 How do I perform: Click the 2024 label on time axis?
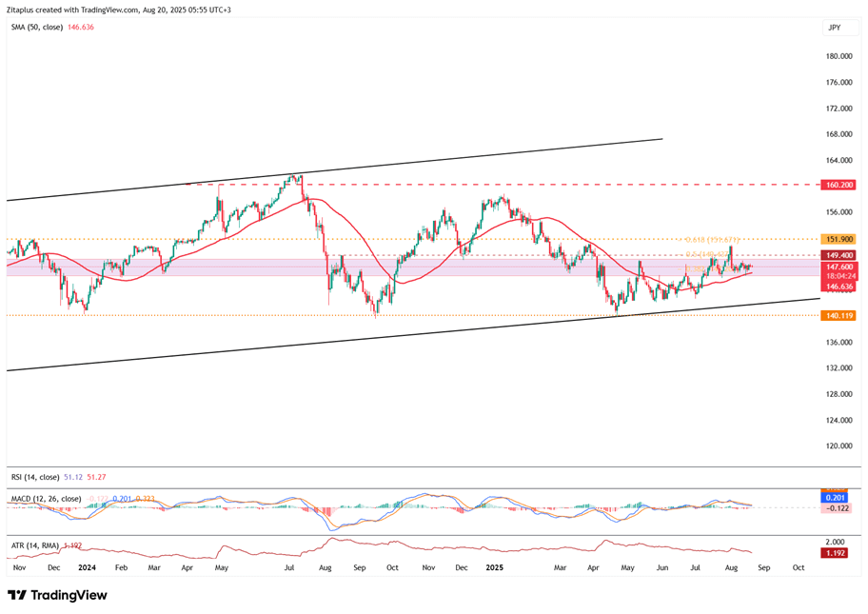tap(87, 567)
